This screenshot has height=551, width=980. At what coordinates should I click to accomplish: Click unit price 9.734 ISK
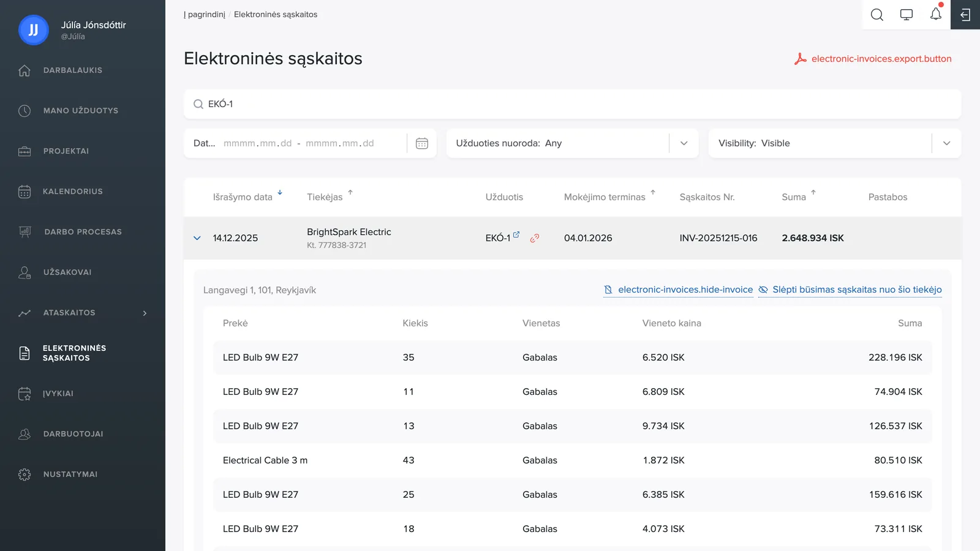(663, 426)
